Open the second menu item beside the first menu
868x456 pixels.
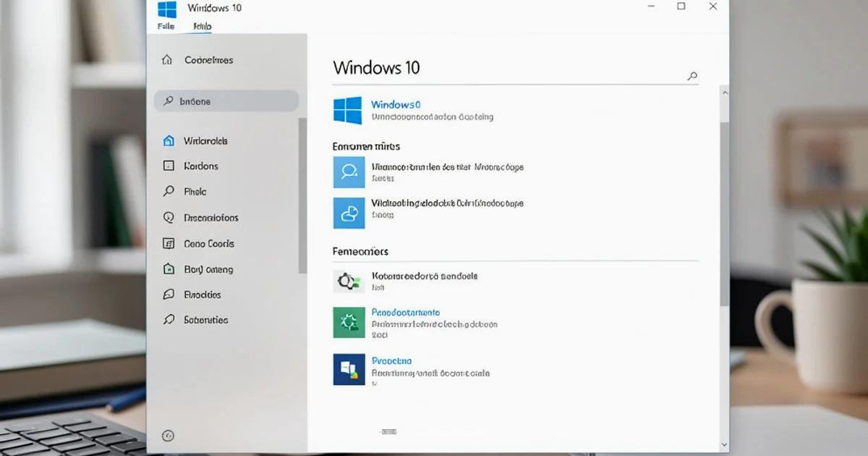[202, 26]
